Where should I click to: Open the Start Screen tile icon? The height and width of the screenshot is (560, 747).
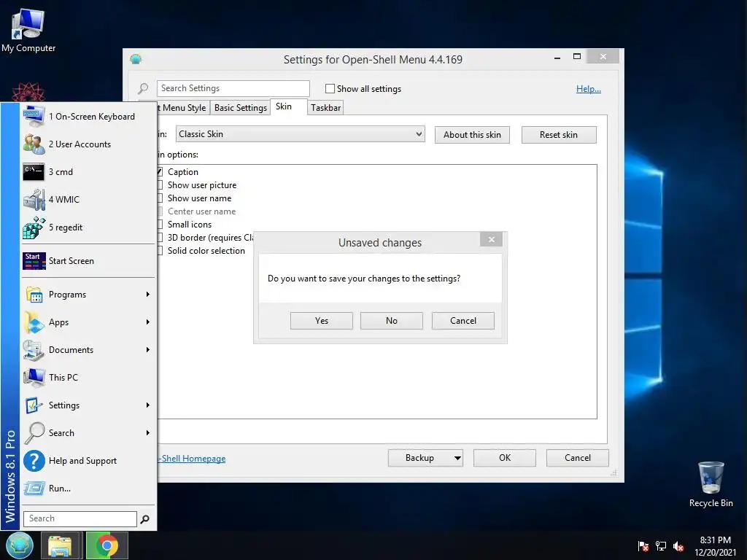[x=34, y=261]
